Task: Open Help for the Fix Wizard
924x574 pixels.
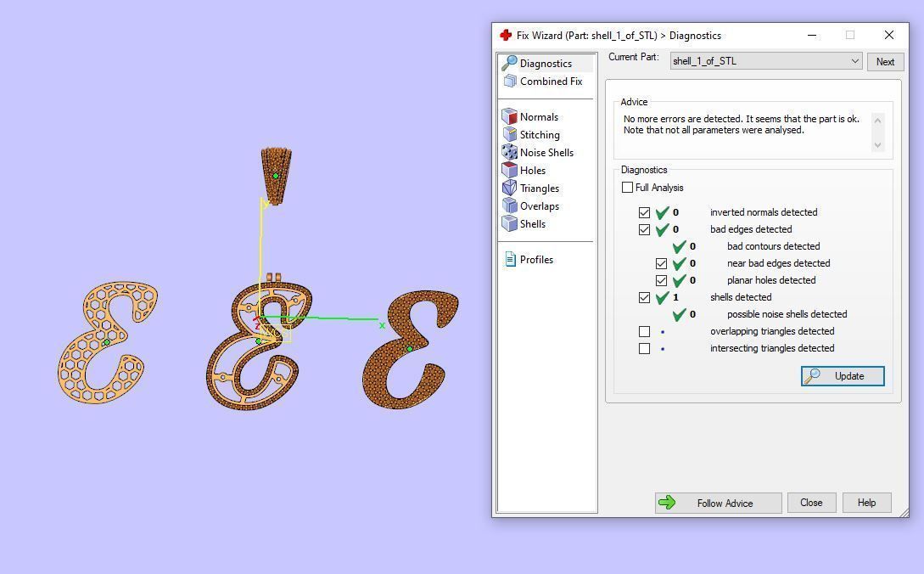Action: pyautogui.click(x=867, y=503)
